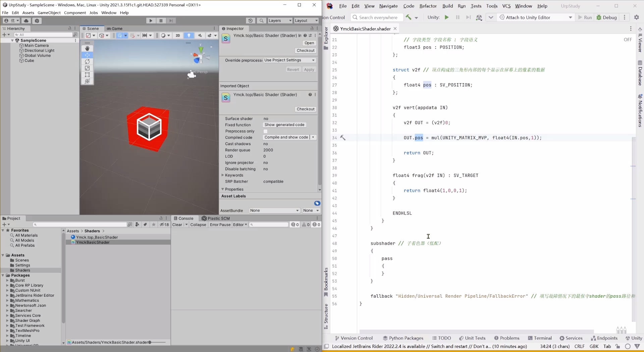The image size is (644, 352).
Task: Select the Hand tool in Scene view
Action: 87,48
